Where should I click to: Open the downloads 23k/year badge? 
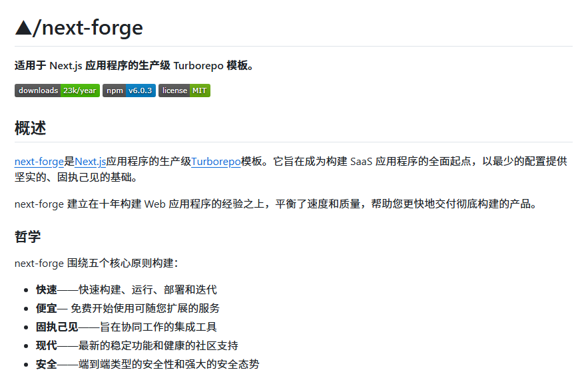pyautogui.click(x=57, y=91)
